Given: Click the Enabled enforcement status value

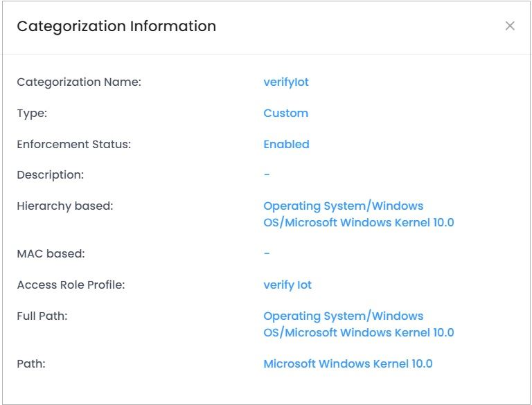Looking at the screenshot, I should click(x=286, y=145).
